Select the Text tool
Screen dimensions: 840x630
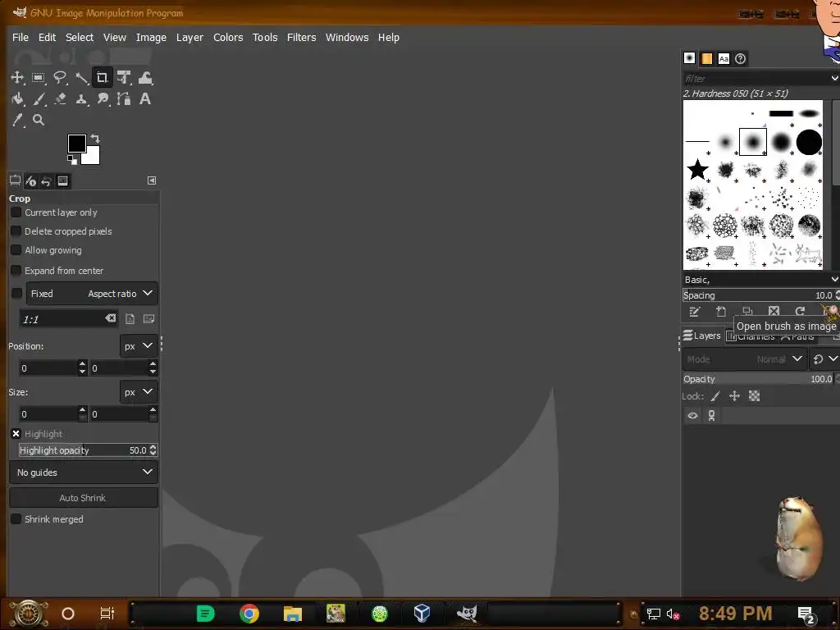click(x=145, y=98)
